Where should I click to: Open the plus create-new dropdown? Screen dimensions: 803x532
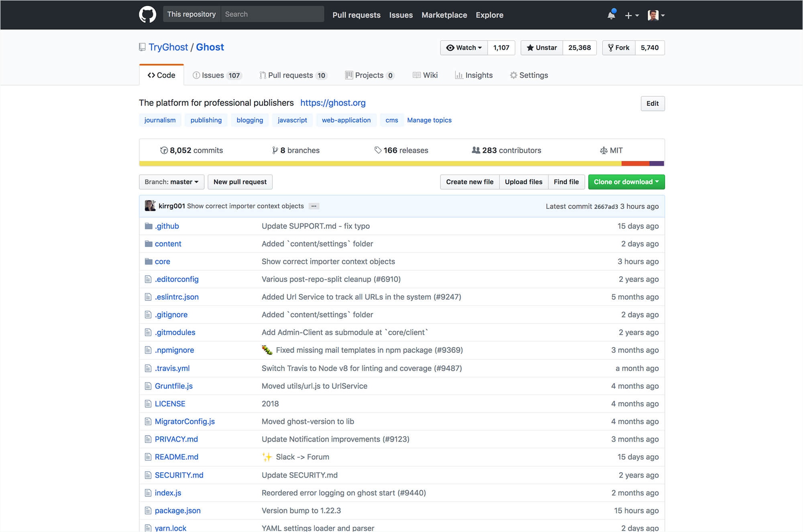[632, 15]
